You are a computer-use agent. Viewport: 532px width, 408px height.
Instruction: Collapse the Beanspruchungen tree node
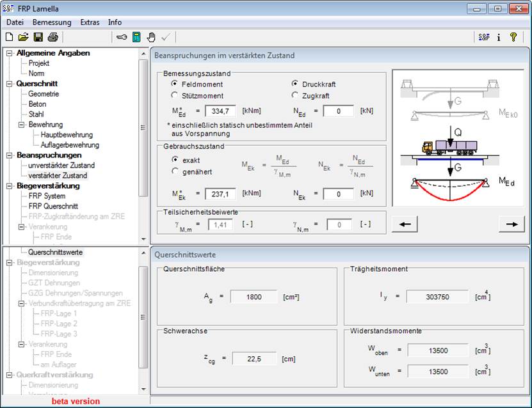pyautogui.click(x=8, y=155)
